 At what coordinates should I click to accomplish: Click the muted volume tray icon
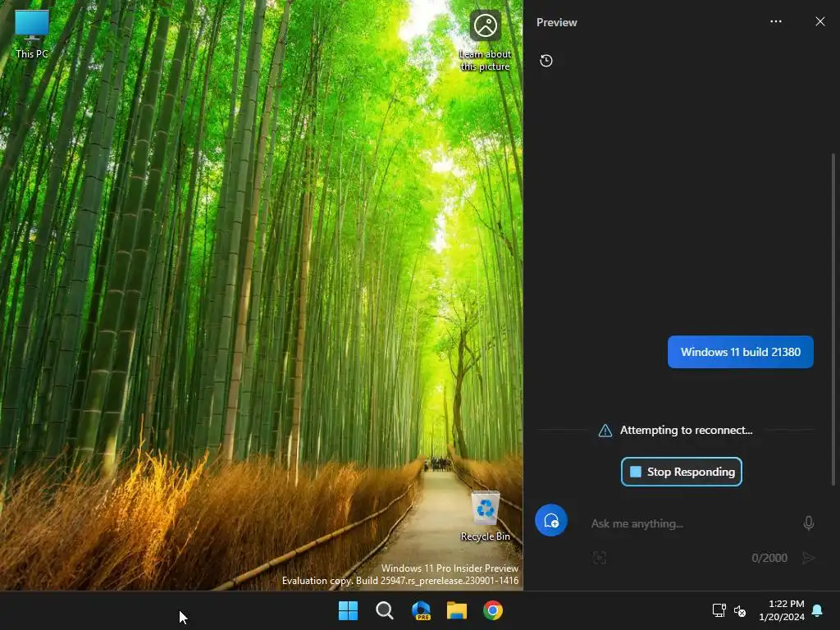click(740, 610)
